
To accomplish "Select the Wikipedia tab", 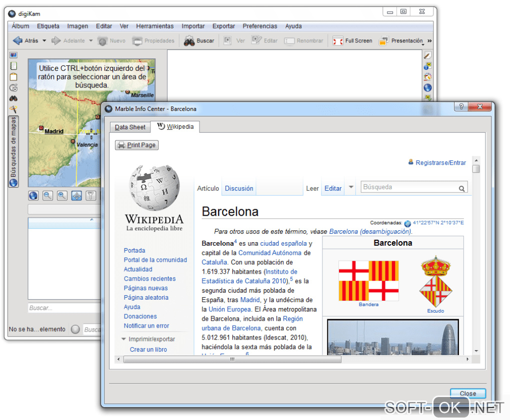I will pos(175,126).
